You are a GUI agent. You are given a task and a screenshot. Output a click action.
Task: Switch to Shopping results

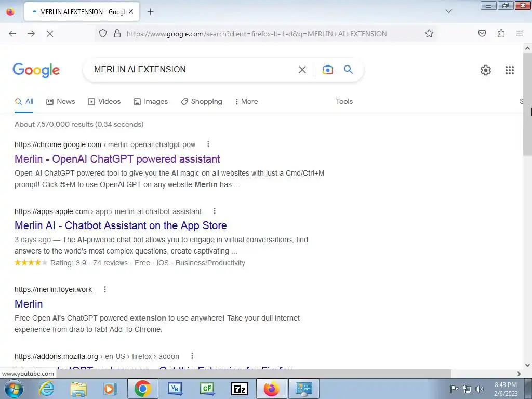point(202,101)
